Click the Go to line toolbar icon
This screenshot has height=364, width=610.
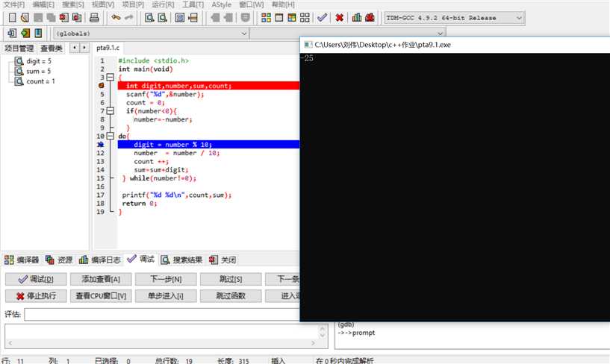pos(193,17)
